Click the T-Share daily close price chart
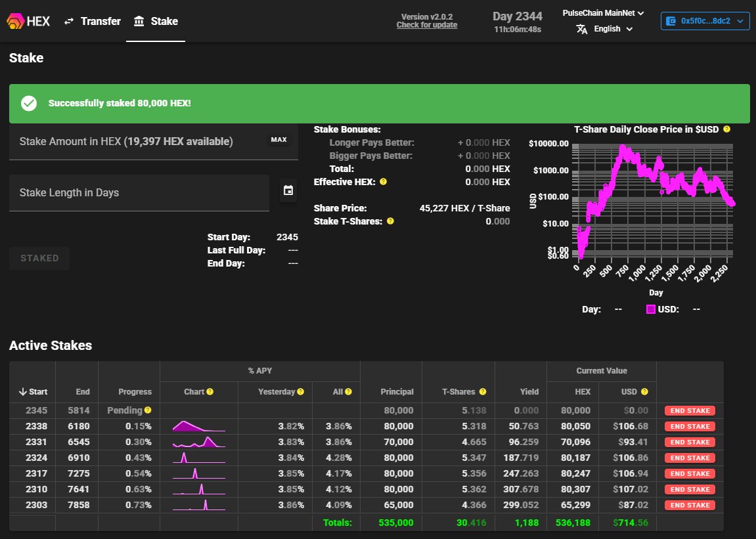The image size is (756, 539). pyautogui.click(x=652, y=202)
